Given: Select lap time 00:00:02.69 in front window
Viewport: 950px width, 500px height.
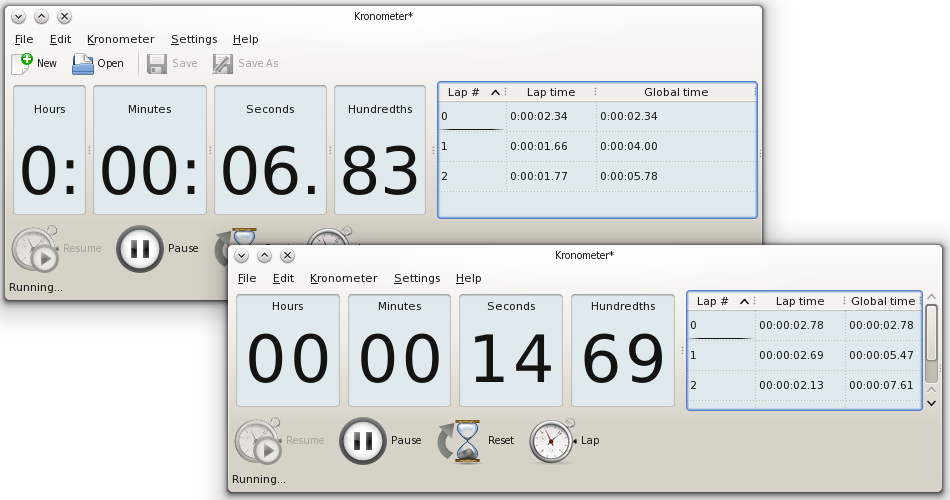Looking at the screenshot, I should [791, 355].
